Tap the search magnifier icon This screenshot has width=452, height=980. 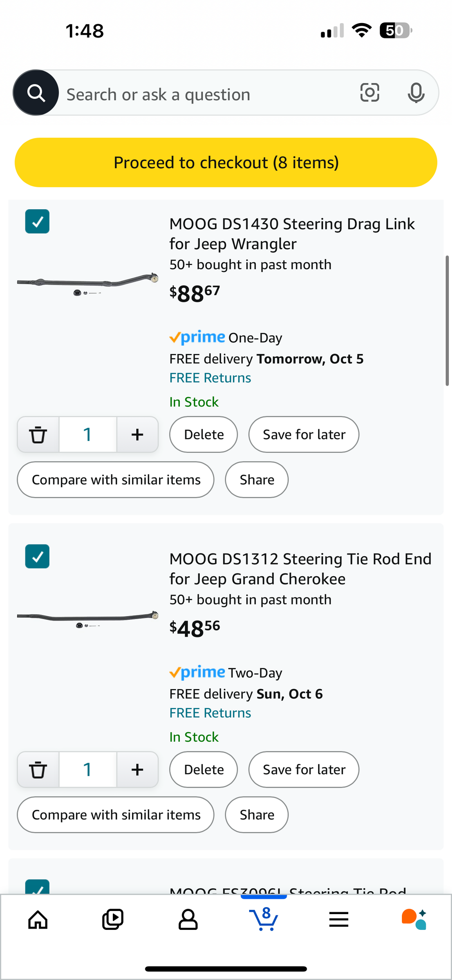click(36, 93)
